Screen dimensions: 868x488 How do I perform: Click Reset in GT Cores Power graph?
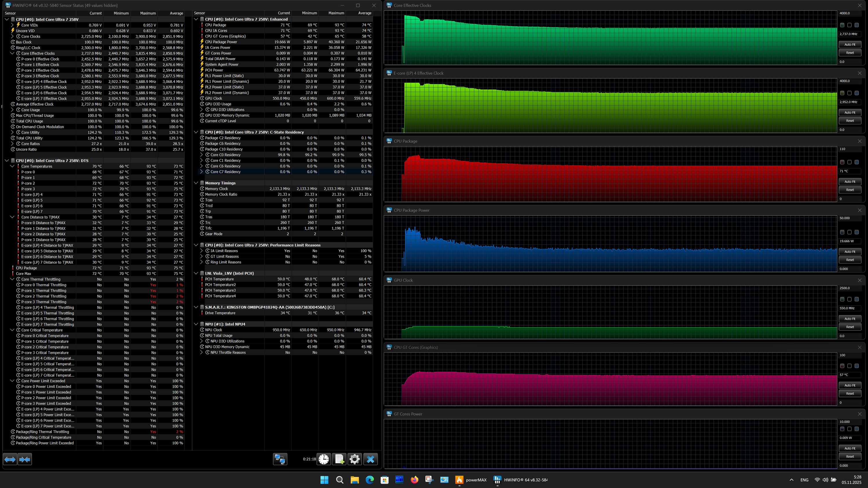(x=849, y=457)
